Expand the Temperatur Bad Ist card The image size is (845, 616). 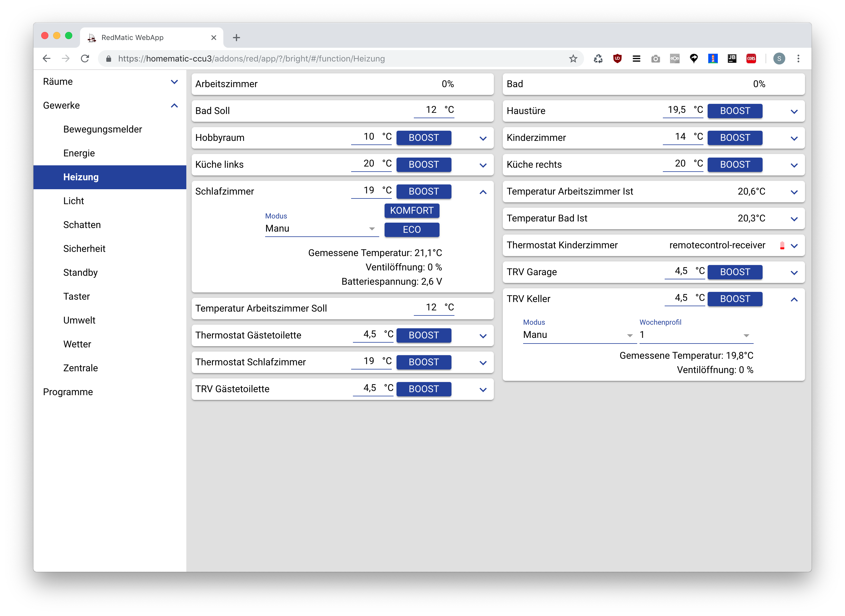click(x=794, y=219)
